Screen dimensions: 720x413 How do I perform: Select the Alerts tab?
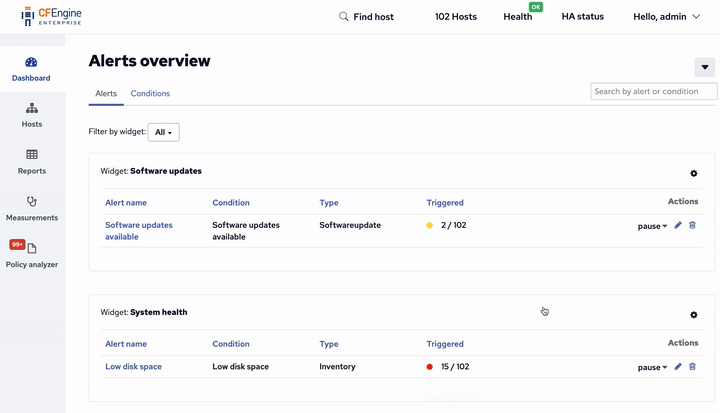(106, 94)
